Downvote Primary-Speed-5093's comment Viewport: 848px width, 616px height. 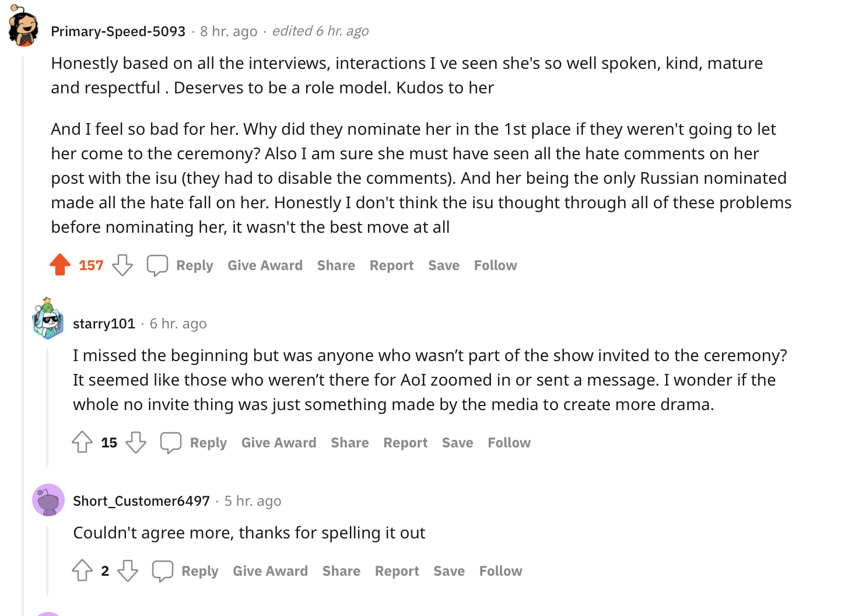[x=122, y=265]
